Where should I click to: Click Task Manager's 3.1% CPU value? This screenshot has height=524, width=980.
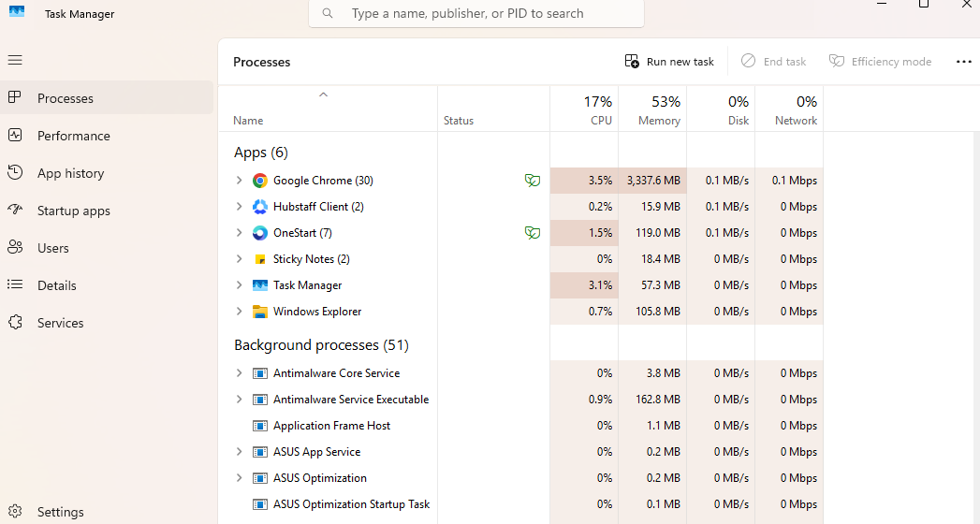tap(600, 285)
